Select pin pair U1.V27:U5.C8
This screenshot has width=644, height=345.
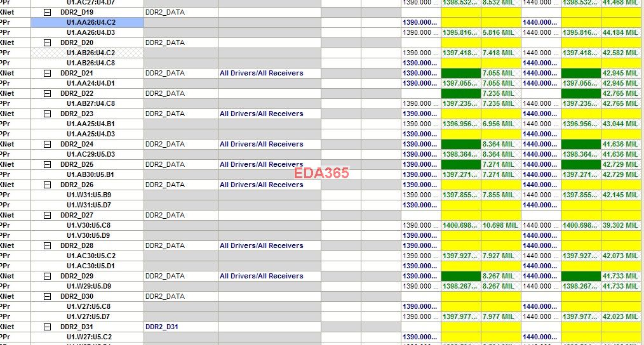(88, 306)
